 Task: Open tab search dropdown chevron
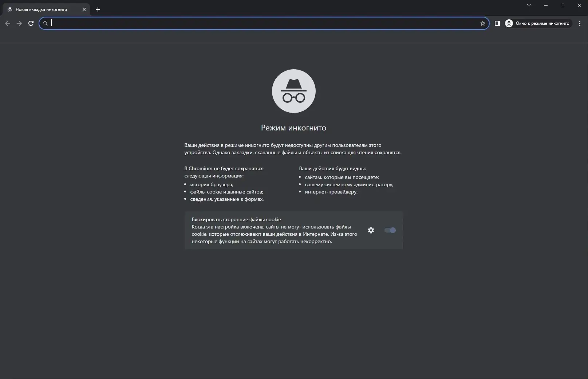click(x=529, y=5)
